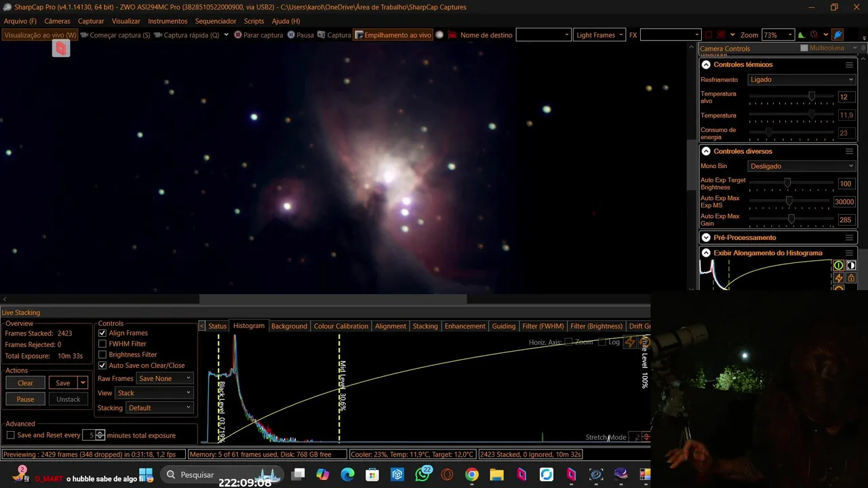Open the Sequenciador menu
This screenshot has width=868, height=488.
point(216,21)
